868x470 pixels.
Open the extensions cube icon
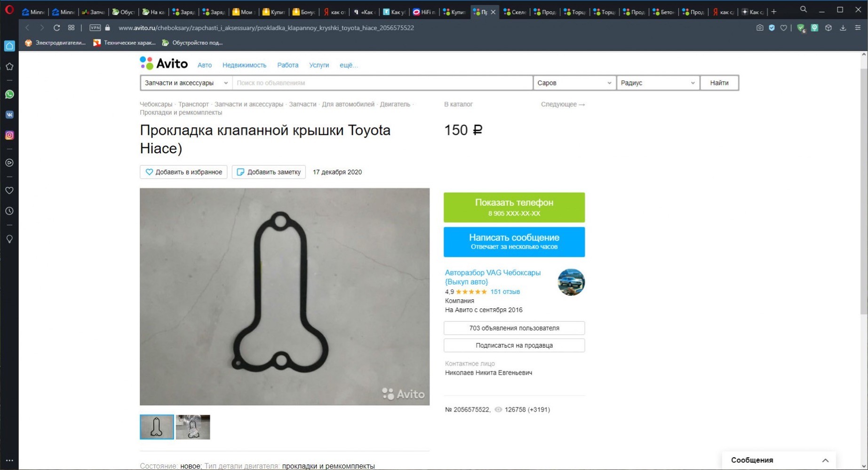coord(828,28)
